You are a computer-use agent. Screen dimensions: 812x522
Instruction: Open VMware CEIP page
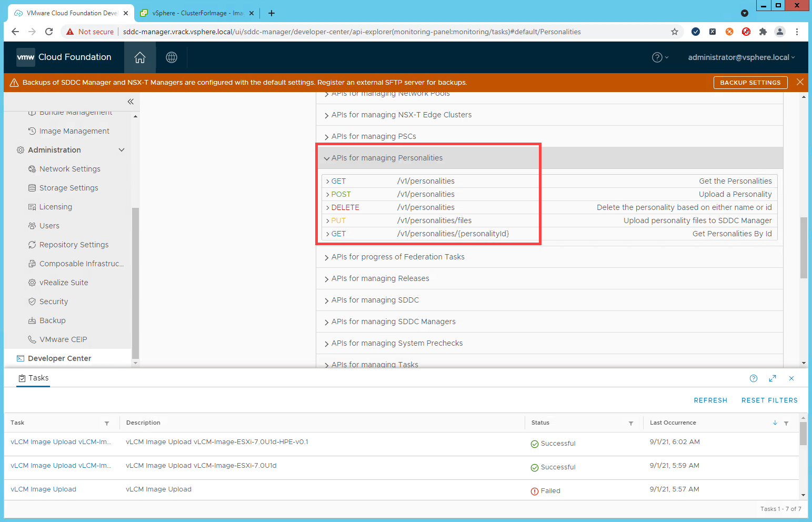click(x=63, y=339)
